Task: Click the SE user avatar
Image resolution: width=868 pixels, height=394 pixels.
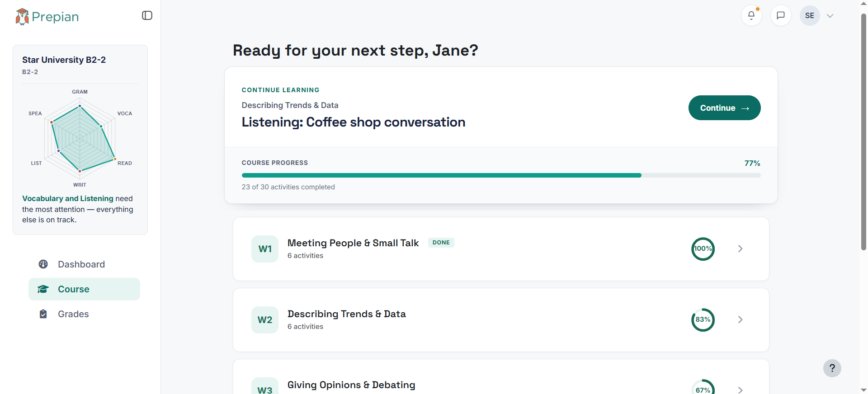Action: [x=810, y=15]
